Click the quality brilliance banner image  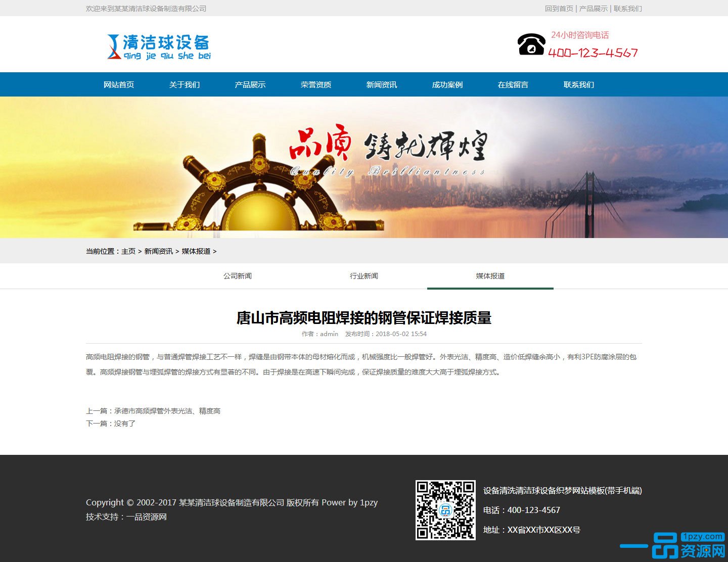pos(364,167)
